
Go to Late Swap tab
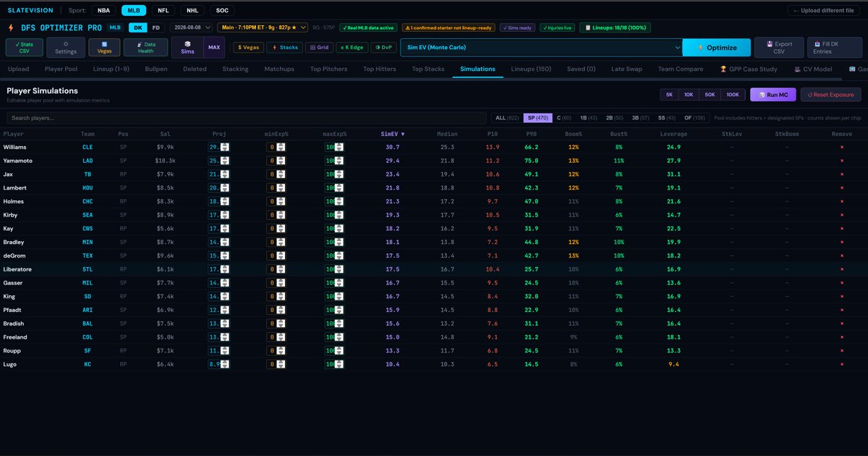[626, 69]
